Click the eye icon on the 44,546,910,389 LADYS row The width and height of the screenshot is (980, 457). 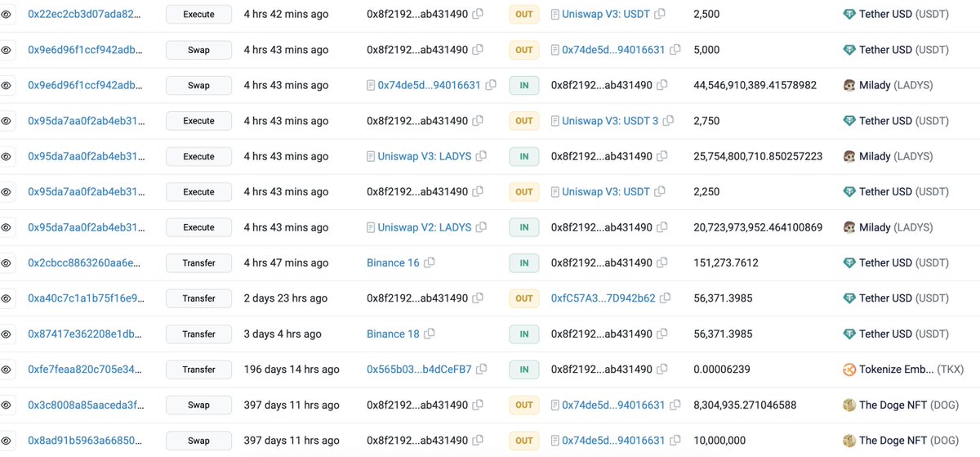coord(6,85)
